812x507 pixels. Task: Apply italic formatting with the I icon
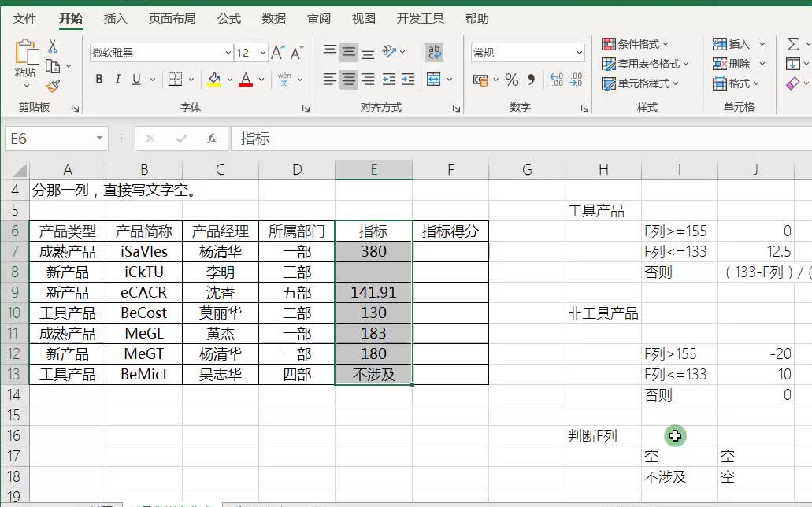(118, 79)
